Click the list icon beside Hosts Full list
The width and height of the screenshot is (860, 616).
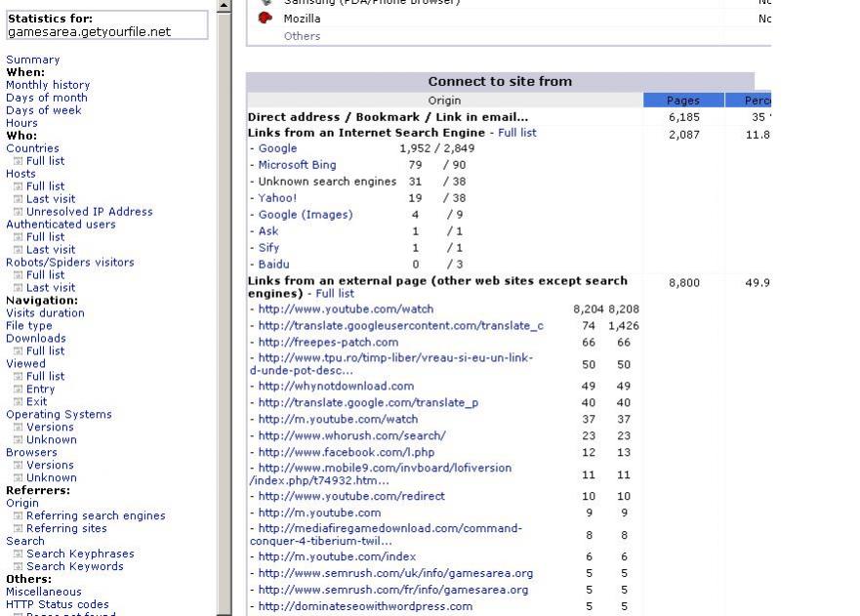[19, 186]
